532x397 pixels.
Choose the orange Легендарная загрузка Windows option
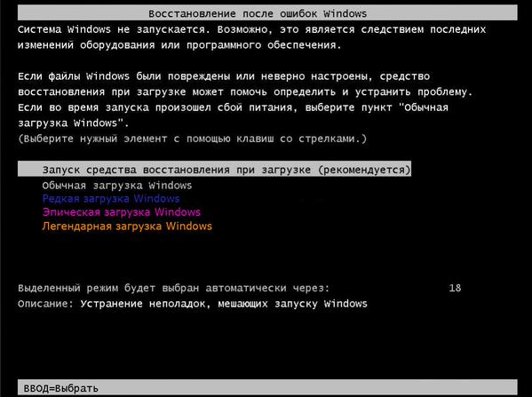pos(127,226)
